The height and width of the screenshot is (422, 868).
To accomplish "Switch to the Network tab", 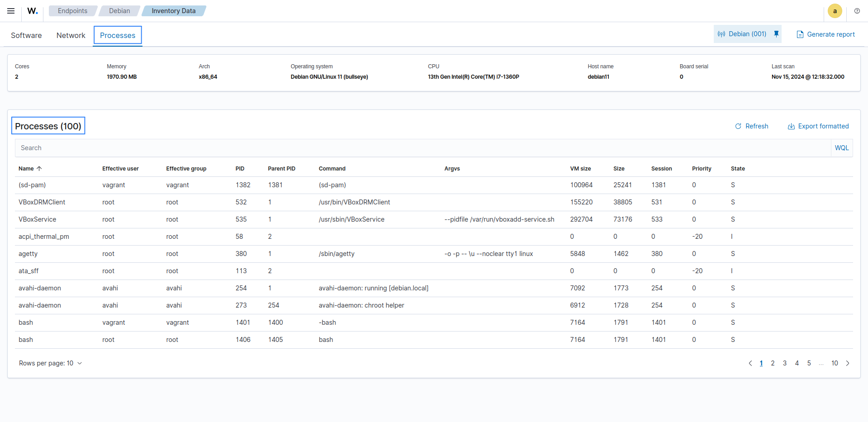I will point(71,35).
